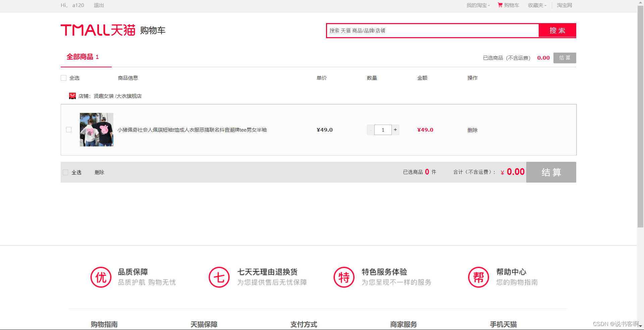Open the 淘宝网 link in top bar
Image resolution: width=644 pixels, height=330 pixels.
pos(565,5)
